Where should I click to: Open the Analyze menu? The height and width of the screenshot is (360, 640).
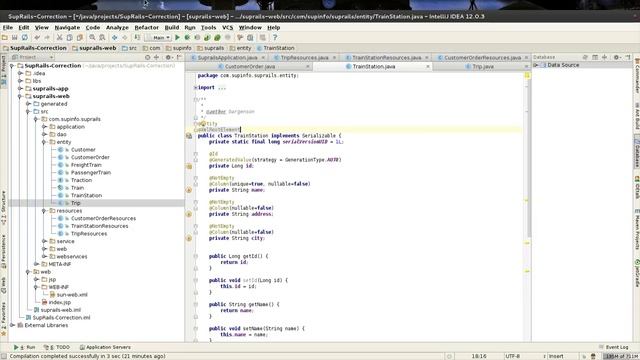[117, 28]
